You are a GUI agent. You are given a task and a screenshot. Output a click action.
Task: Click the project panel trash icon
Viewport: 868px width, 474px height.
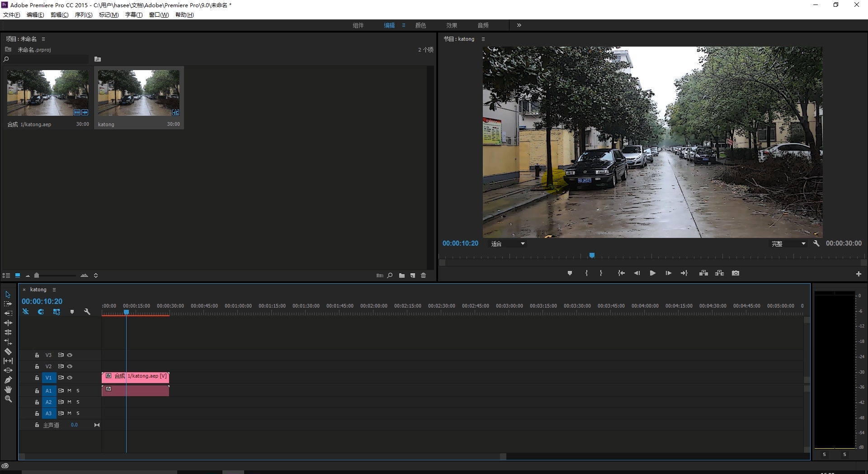pos(424,275)
